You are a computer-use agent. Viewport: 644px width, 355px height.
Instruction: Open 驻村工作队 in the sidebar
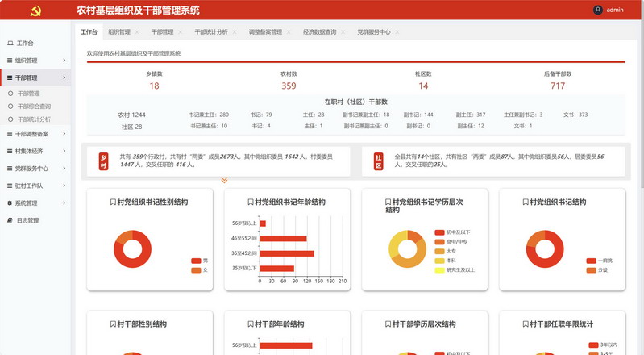32,186
